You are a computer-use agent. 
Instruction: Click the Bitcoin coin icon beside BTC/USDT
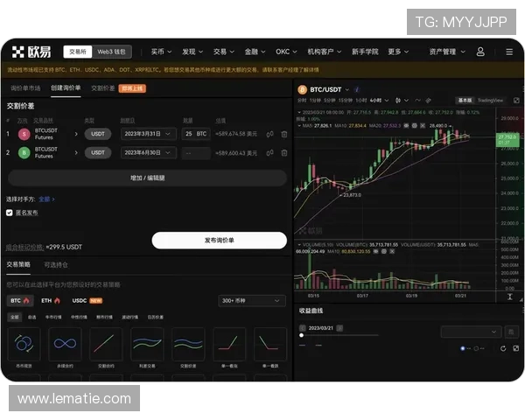point(303,90)
